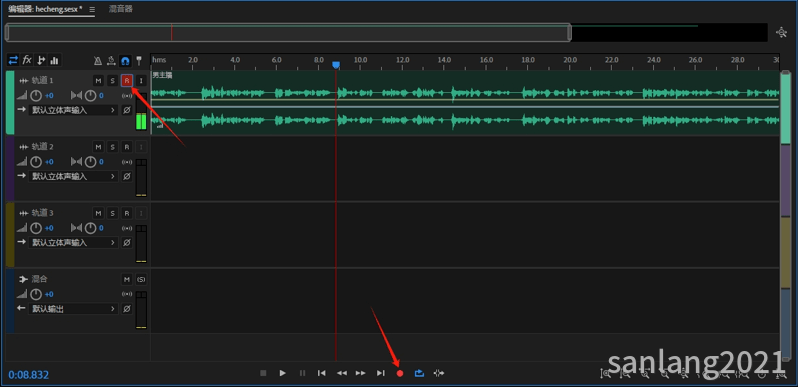Invert polarity Ø on 混合 track
This screenshot has width=798, height=387.
click(x=127, y=309)
